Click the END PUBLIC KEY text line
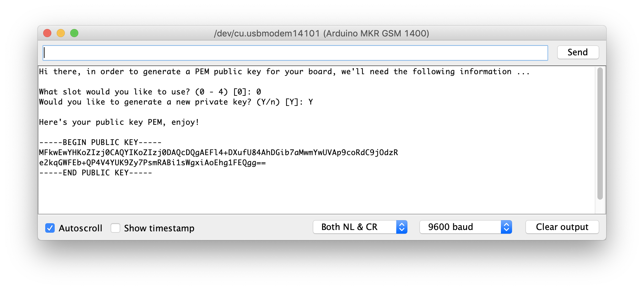 coord(96,172)
